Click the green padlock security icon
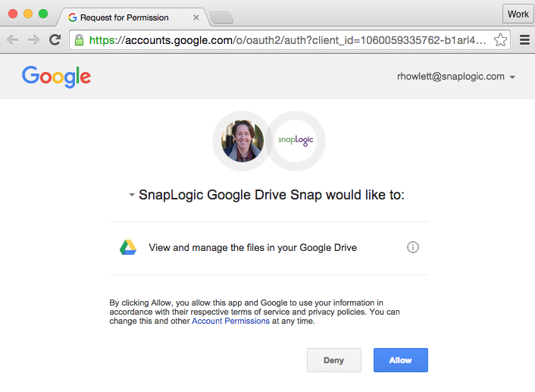Viewport: 535px width, 392px height. 79,40
